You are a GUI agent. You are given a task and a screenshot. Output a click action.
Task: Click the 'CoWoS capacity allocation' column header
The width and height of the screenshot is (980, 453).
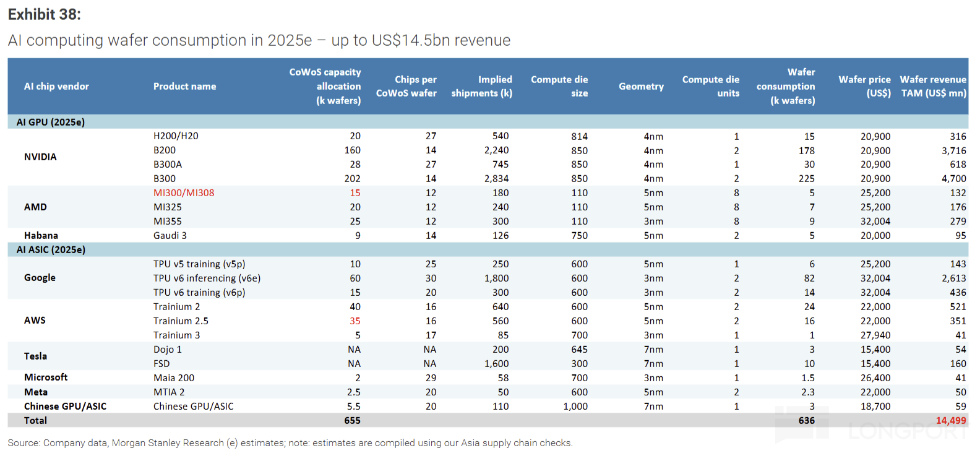coord(325,87)
